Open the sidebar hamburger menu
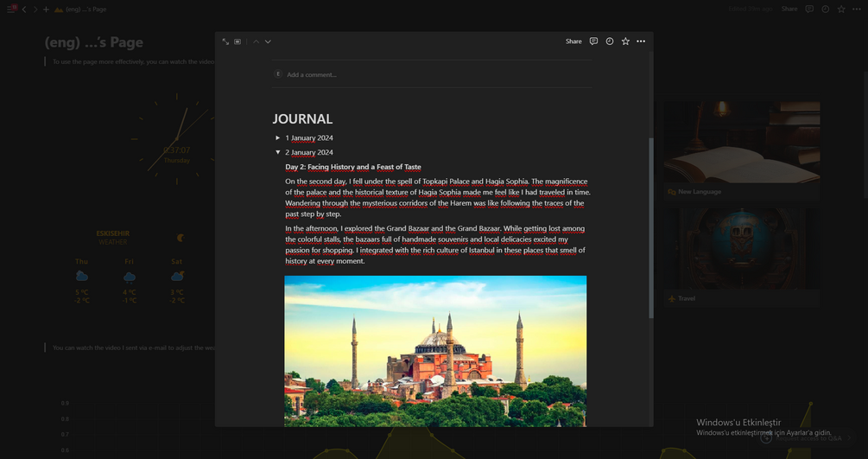This screenshot has height=459, width=868. pos(11,9)
